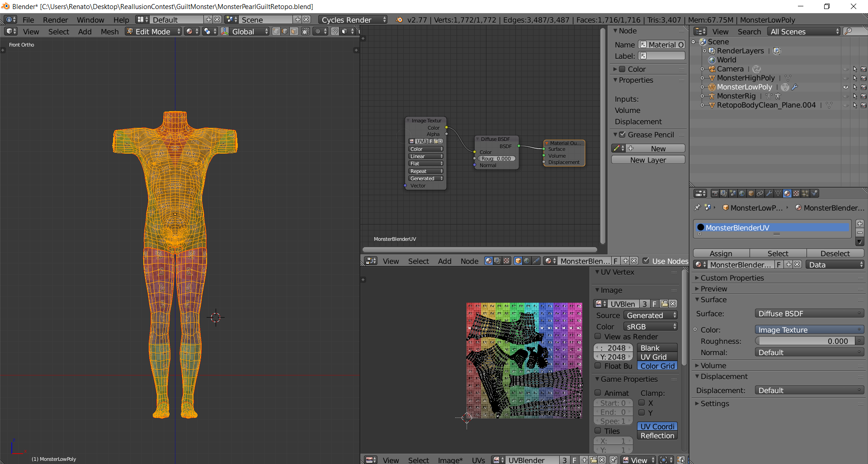Adjust the Roughness slider in Surface panel
This screenshot has width=868, height=464.
tap(805, 341)
